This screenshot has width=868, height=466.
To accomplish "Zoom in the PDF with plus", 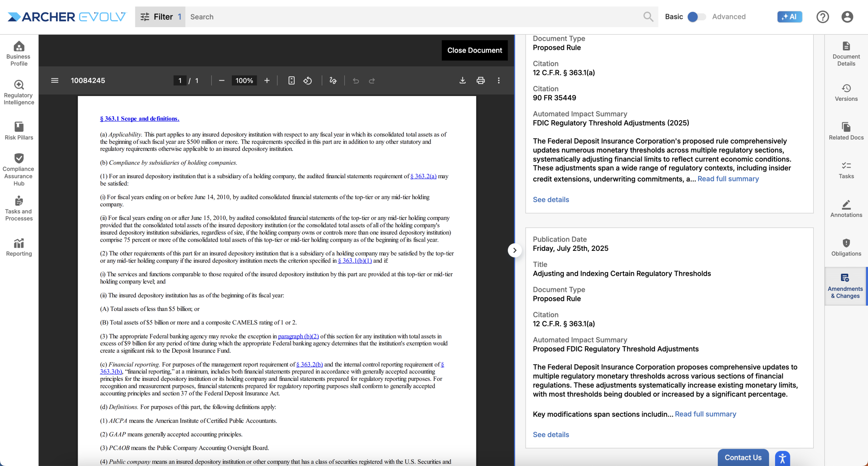I will [267, 80].
